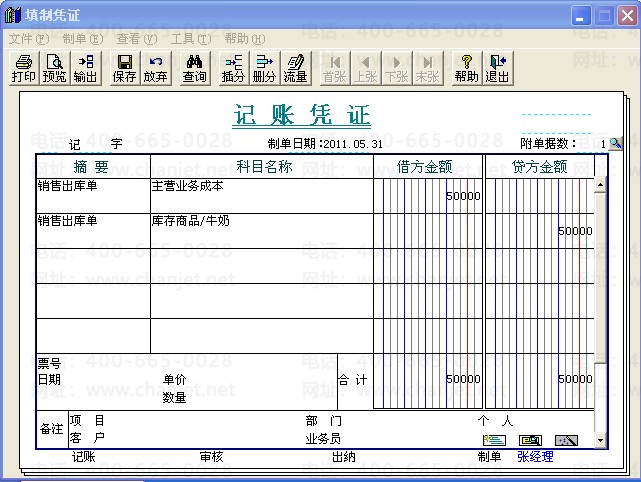The height and width of the screenshot is (482, 641).
Task: Open 预览 (Preview) from the toolbar
Action: tap(54, 68)
